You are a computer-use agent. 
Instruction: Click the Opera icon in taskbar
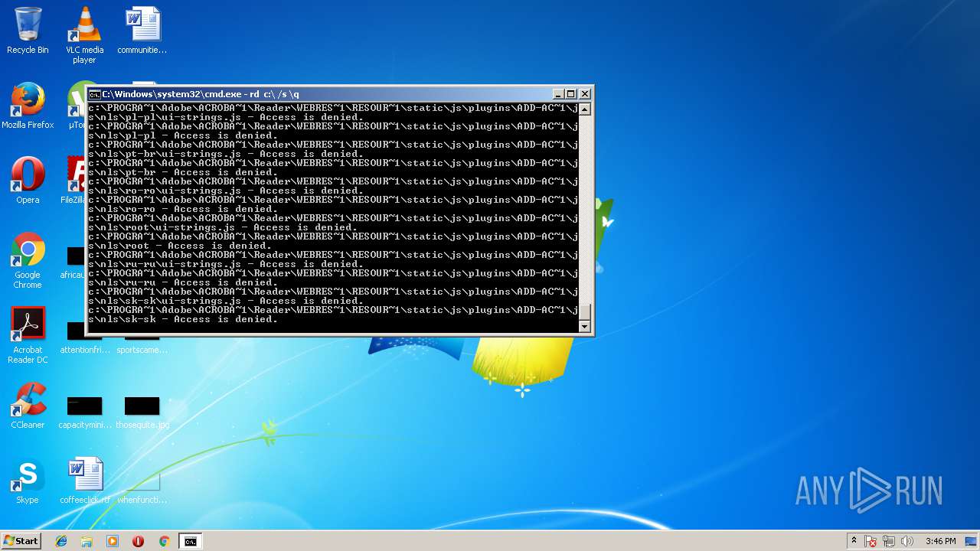[x=138, y=541]
